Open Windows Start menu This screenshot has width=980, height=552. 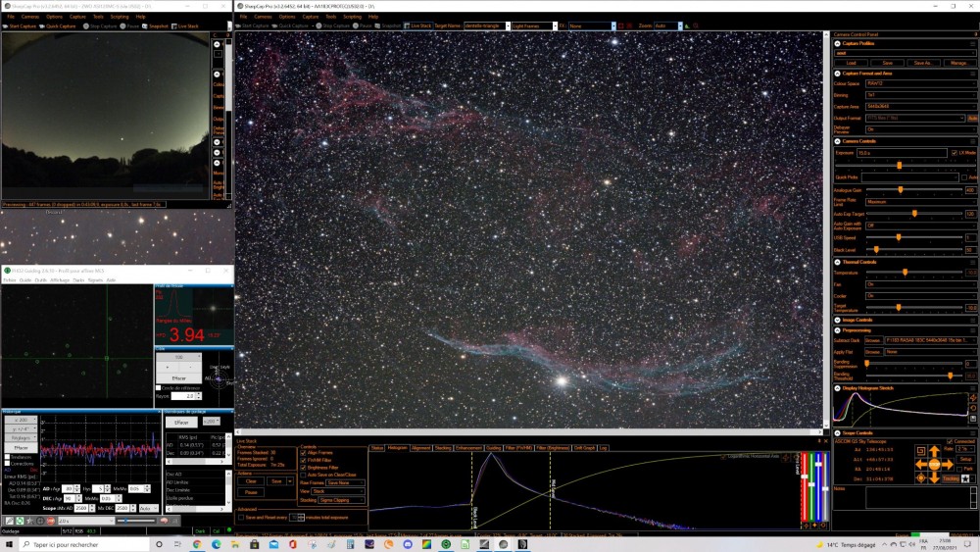tap(9, 544)
